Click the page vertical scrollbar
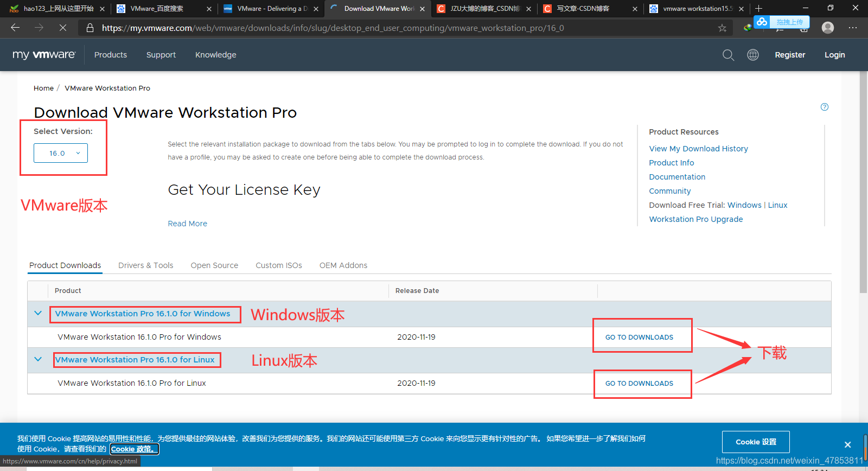Screen dimensions: 868x471 point(863,182)
